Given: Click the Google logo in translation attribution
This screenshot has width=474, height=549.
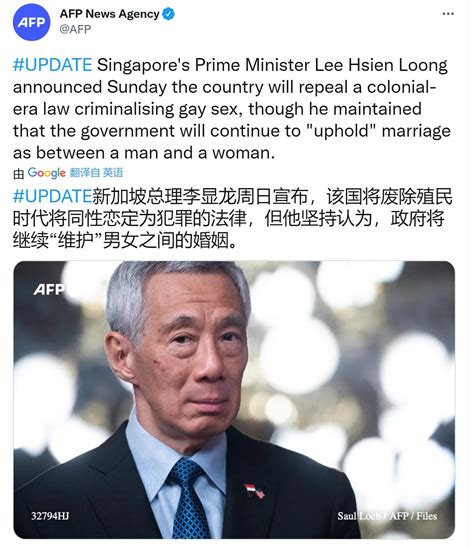Looking at the screenshot, I should (x=46, y=173).
